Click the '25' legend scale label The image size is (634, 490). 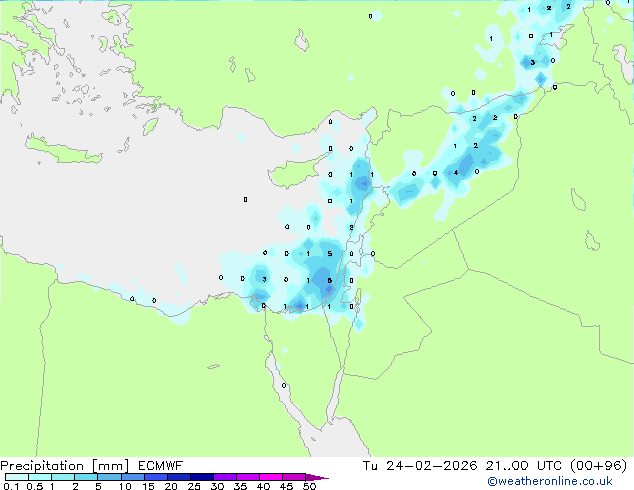(x=194, y=486)
